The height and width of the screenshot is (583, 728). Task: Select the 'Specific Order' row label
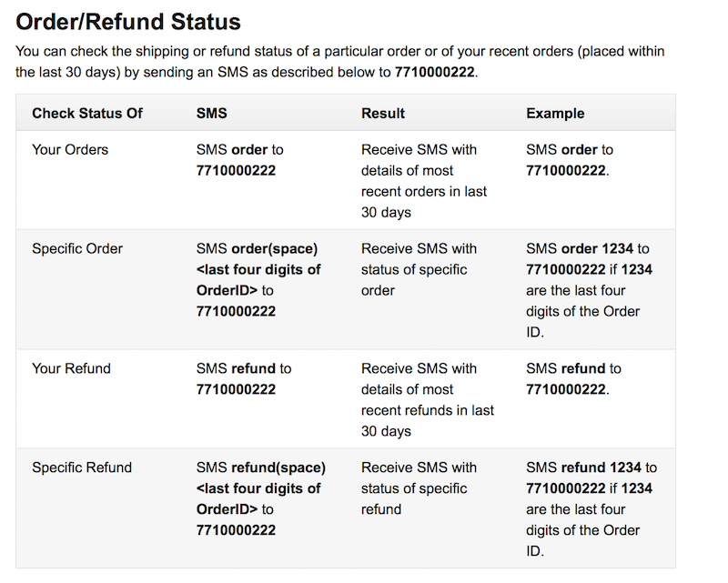pyautogui.click(x=77, y=248)
